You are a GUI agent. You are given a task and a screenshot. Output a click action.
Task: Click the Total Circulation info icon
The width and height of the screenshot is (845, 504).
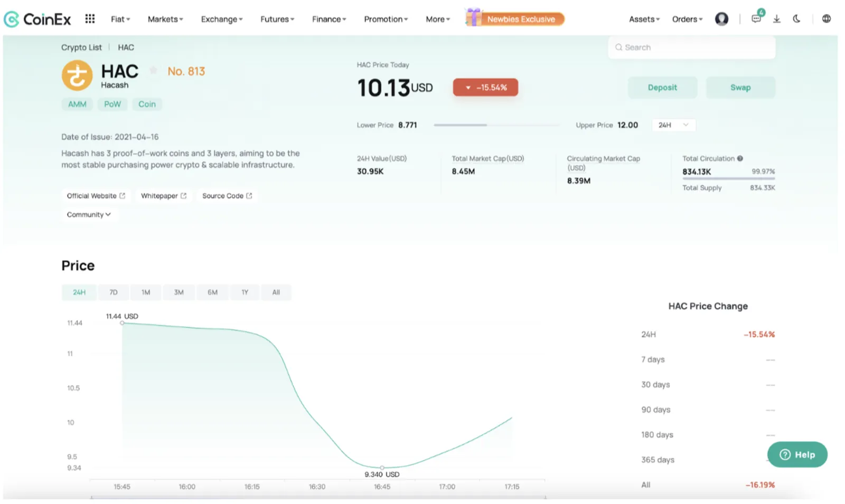[x=740, y=158]
